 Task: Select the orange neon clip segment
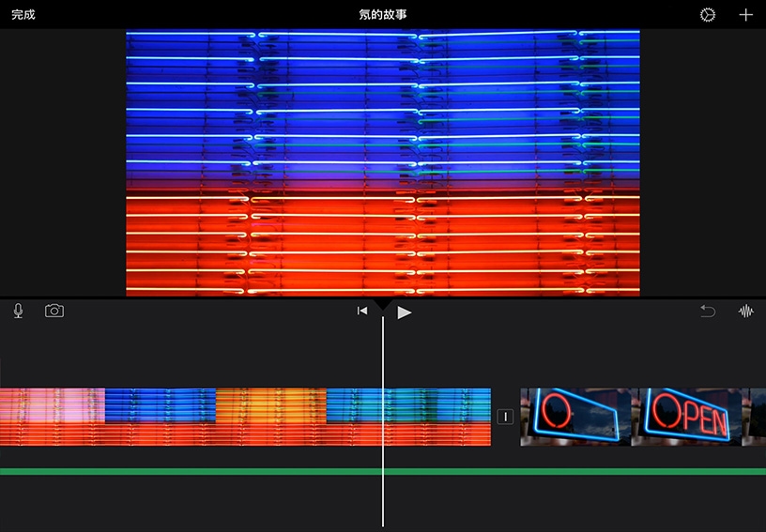click(x=271, y=417)
